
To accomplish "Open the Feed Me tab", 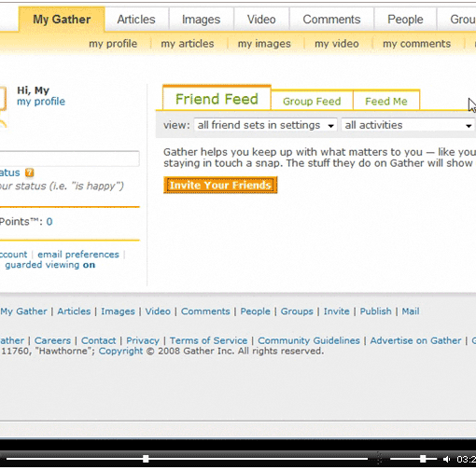I will tap(386, 101).
